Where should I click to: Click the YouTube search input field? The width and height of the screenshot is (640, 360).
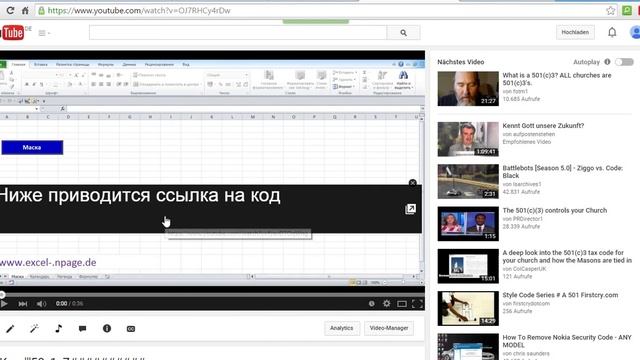[238, 33]
